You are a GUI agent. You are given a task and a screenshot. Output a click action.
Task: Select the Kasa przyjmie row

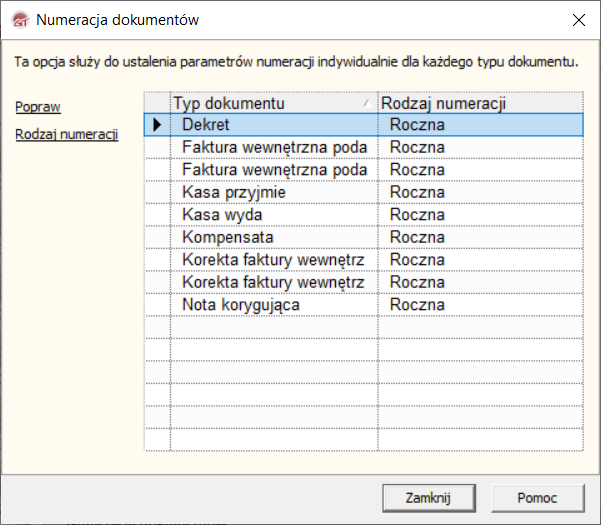[x=274, y=192]
